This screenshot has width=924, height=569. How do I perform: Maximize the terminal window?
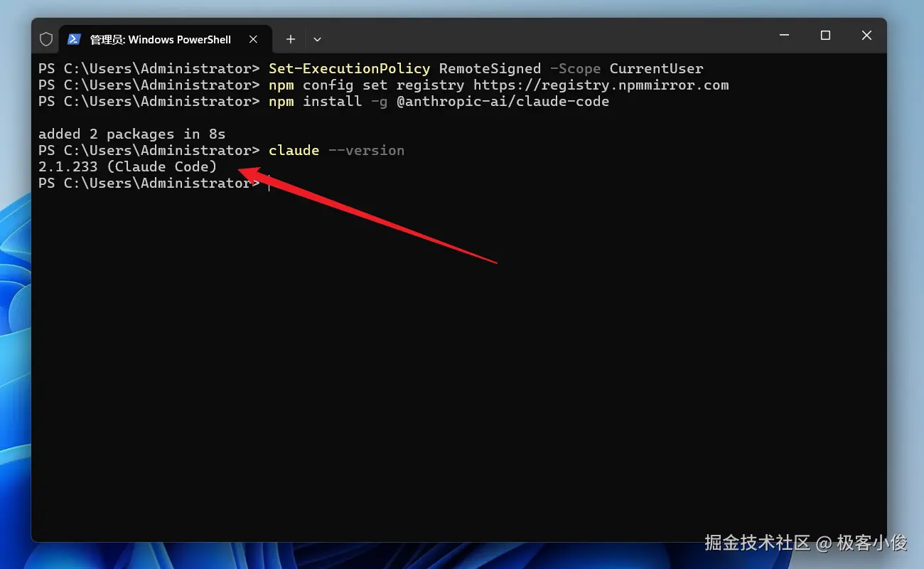click(825, 36)
